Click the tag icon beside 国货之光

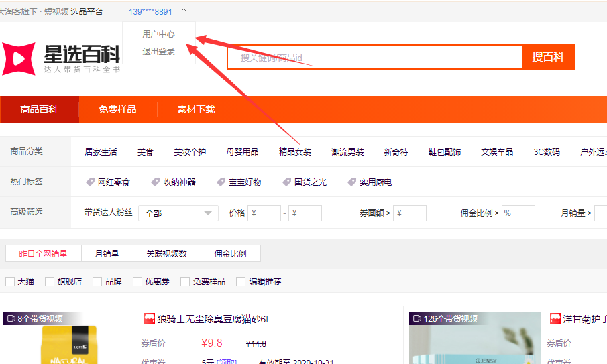(286, 182)
